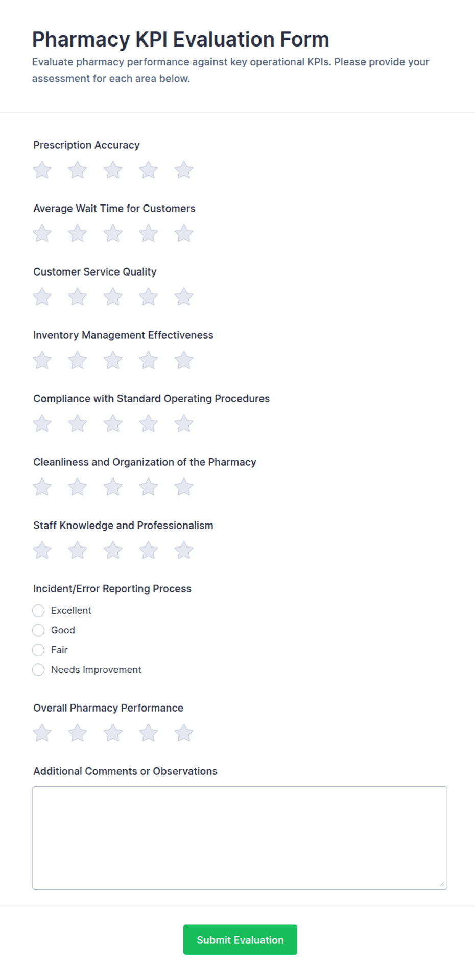Image resolution: width=475 pixels, height=980 pixels.
Task: Rate Staff Knowledge and Professionalism one star
Action: (42, 551)
